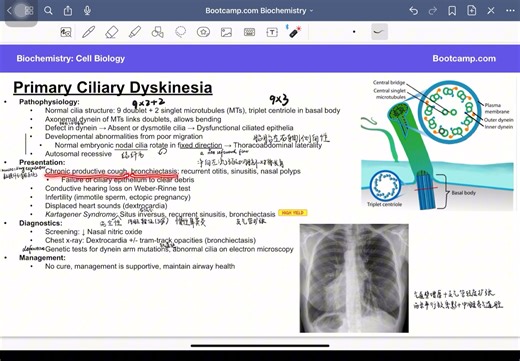Tap the handwritten 9x2+2 annotation
Image resolution: width=520 pixels, height=361 pixels.
[148, 103]
